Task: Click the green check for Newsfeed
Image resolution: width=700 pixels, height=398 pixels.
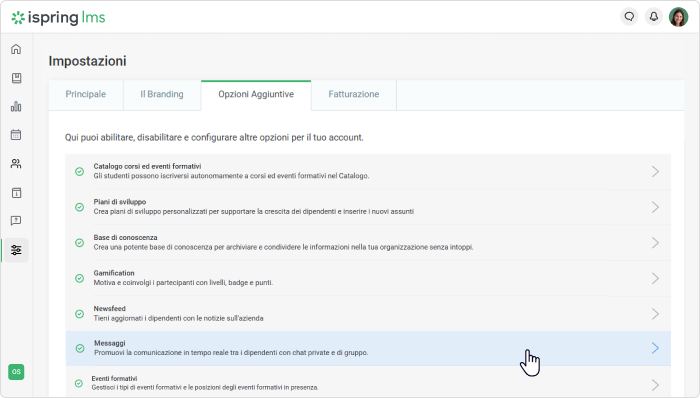Action: [x=79, y=314]
